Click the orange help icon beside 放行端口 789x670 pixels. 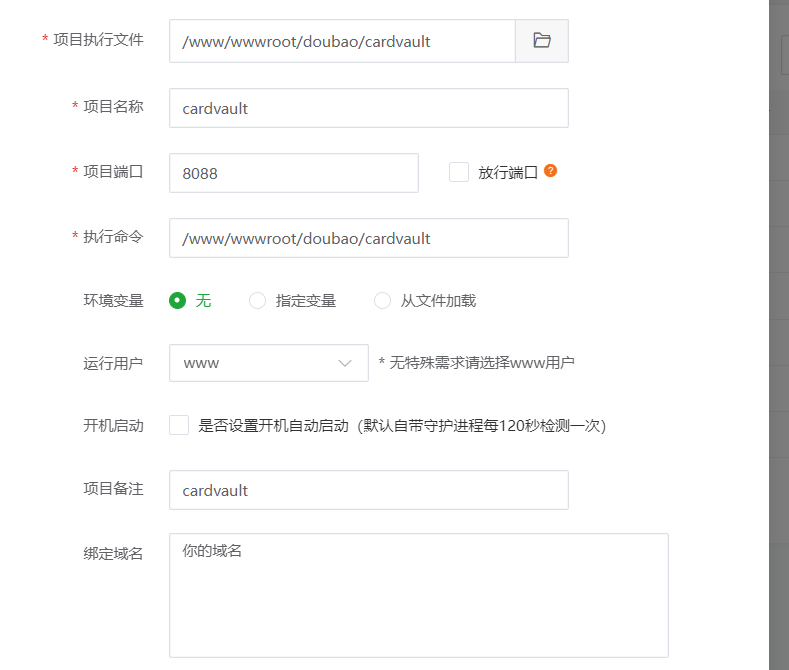(550, 171)
